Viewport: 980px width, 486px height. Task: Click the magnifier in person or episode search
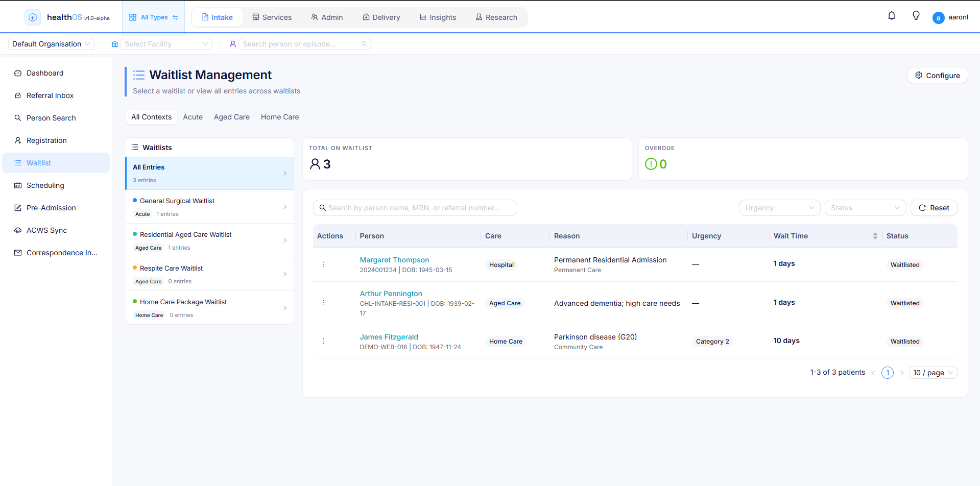(x=364, y=44)
